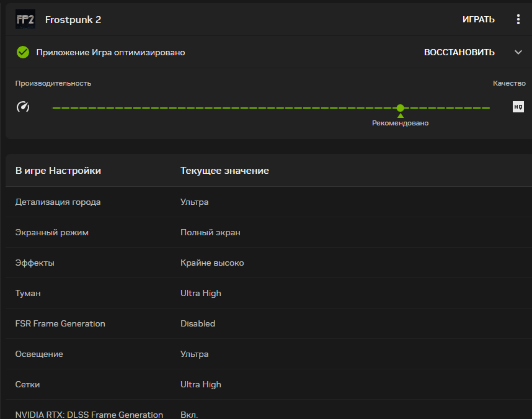Click 'Ультра' value for Детализация города
This screenshot has height=419, width=532.
click(x=195, y=202)
